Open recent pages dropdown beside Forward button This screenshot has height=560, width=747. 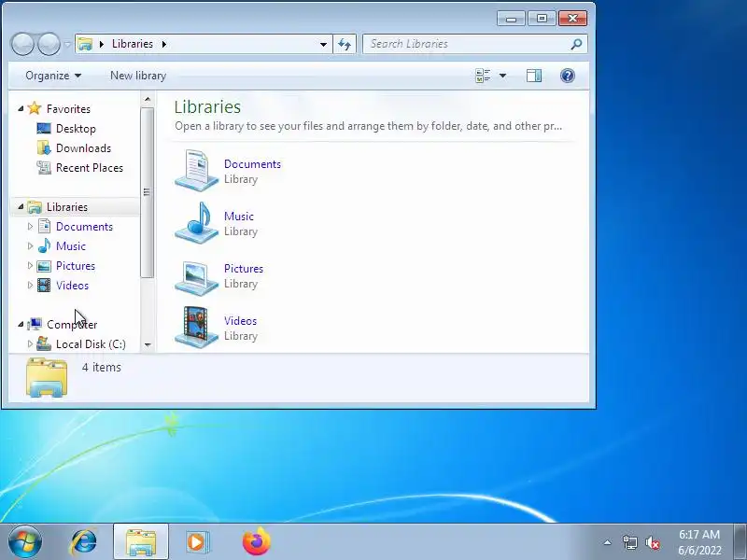point(67,44)
